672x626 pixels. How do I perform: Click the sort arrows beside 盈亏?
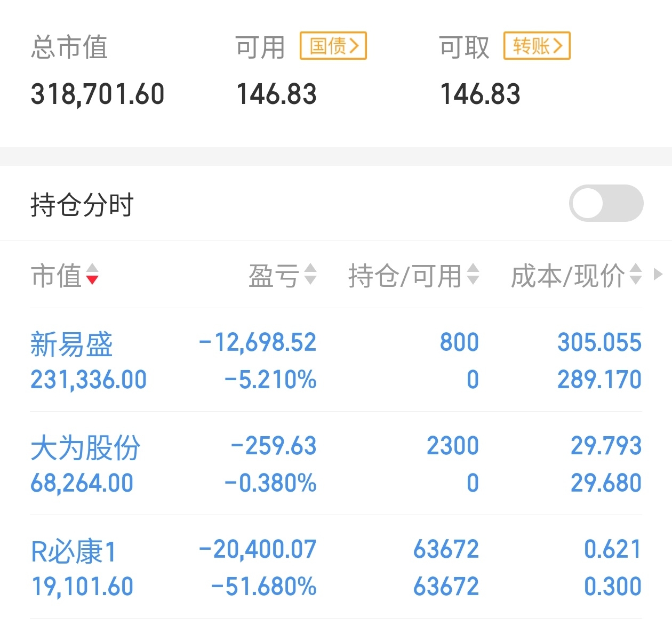(310, 275)
